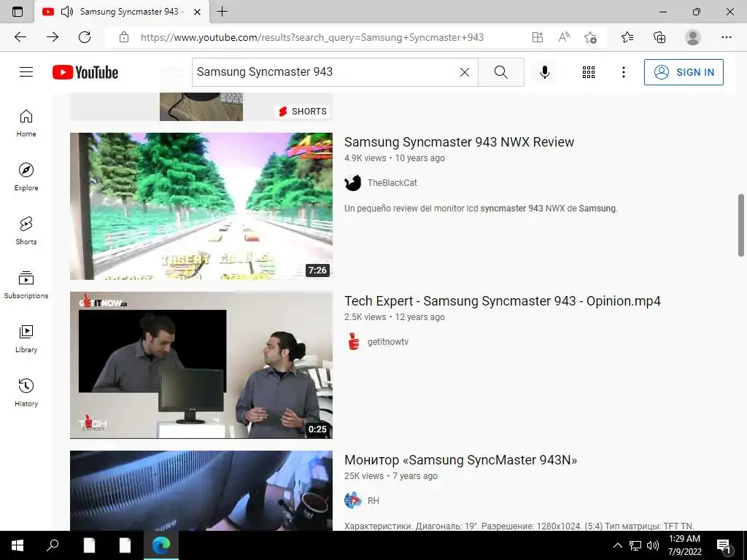Open Windows taskbar search
The height and width of the screenshot is (560, 747).
(x=53, y=545)
